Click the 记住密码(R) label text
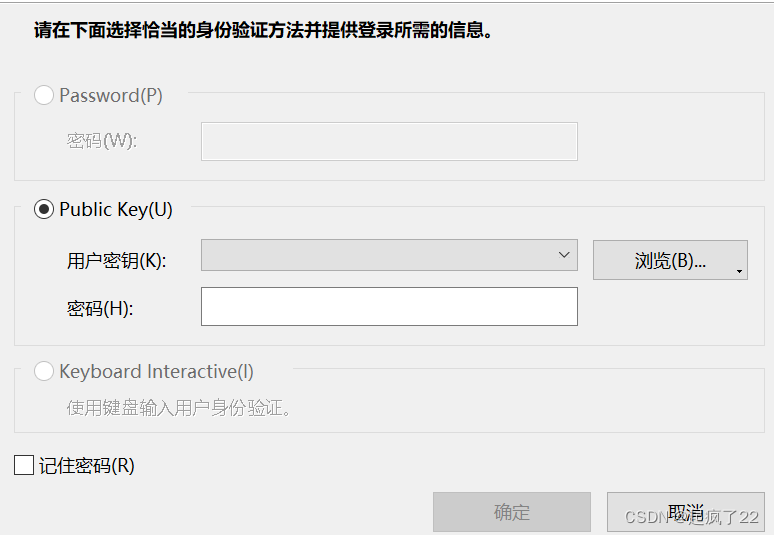 pyautogui.click(x=86, y=465)
